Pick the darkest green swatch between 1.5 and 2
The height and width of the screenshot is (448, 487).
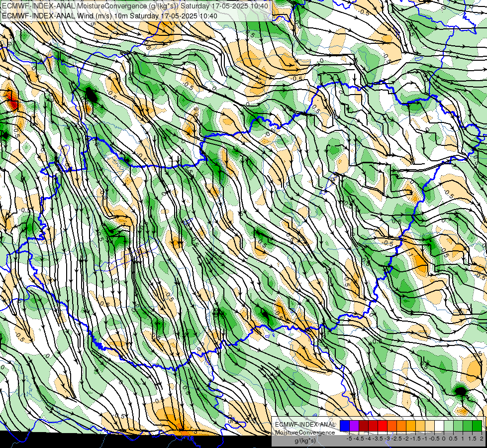point(477,426)
